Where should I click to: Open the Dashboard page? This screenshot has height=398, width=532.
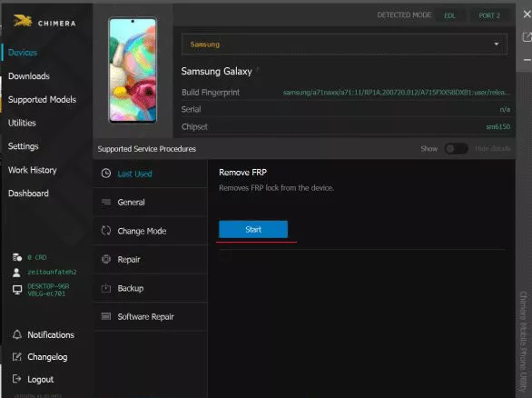point(28,194)
